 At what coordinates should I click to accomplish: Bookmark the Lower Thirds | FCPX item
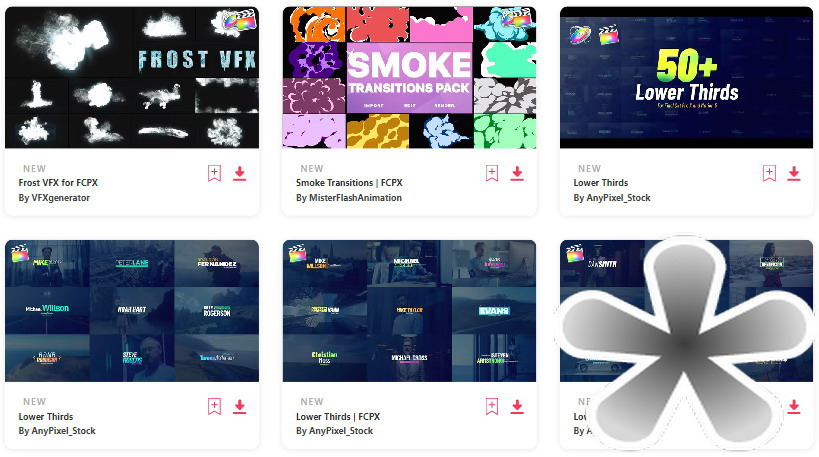[x=492, y=406]
